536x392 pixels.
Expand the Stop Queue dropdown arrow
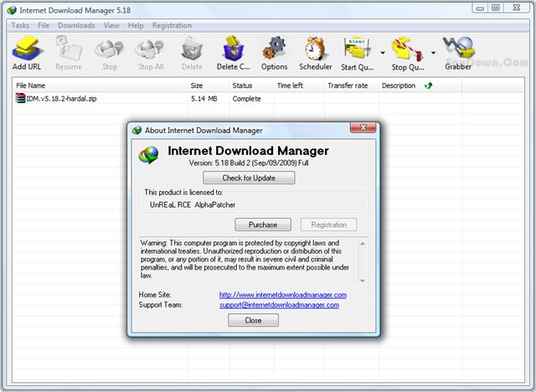433,53
